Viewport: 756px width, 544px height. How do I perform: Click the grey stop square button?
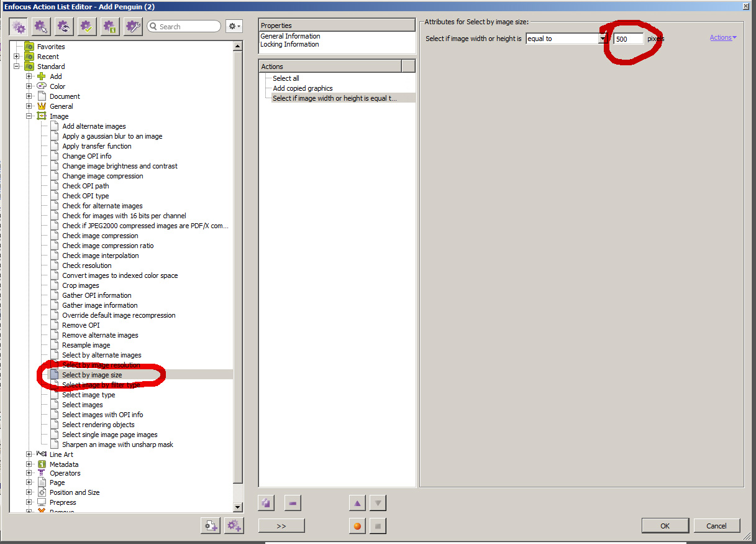(378, 526)
